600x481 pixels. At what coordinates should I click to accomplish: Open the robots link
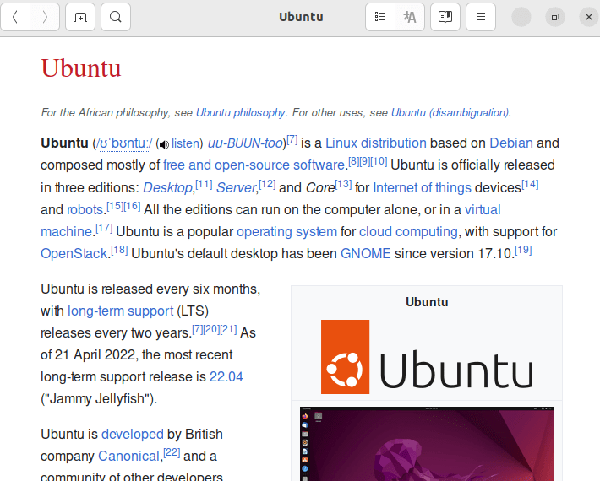coord(85,210)
